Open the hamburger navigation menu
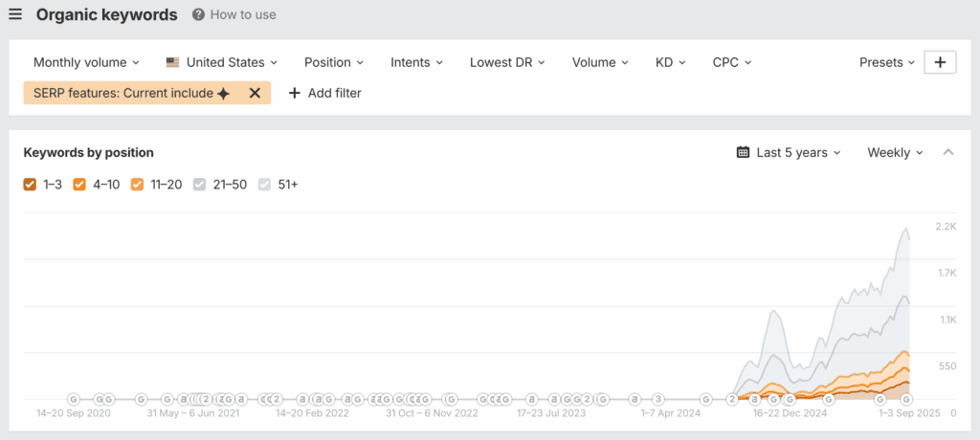This screenshot has width=980, height=440. click(15, 15)
